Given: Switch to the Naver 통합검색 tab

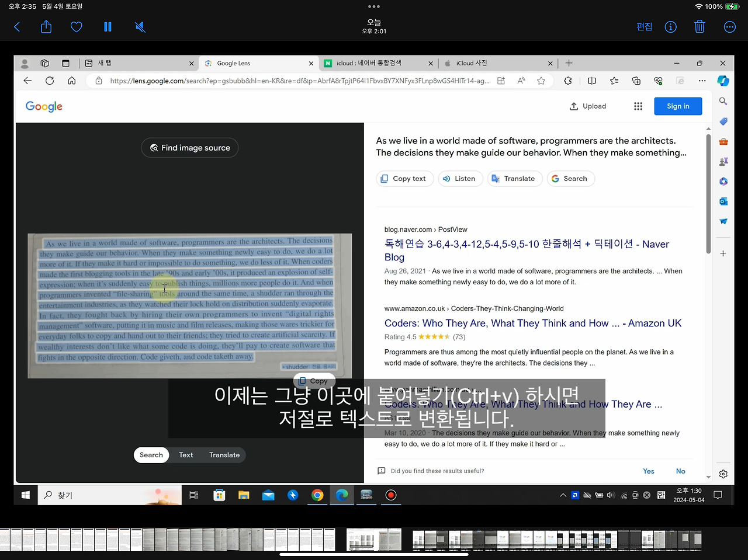Looking at the screenshot, I should pos(378,63).
